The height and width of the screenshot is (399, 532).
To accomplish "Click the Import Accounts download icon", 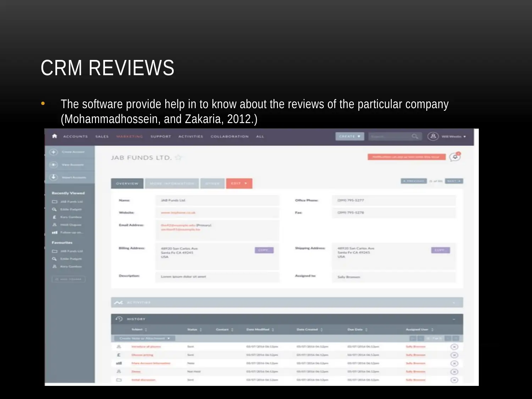I will 53,177.
